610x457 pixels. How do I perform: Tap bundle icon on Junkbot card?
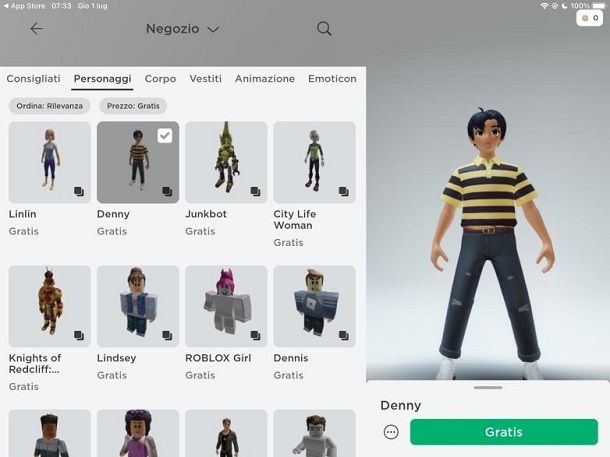[256, 191]
